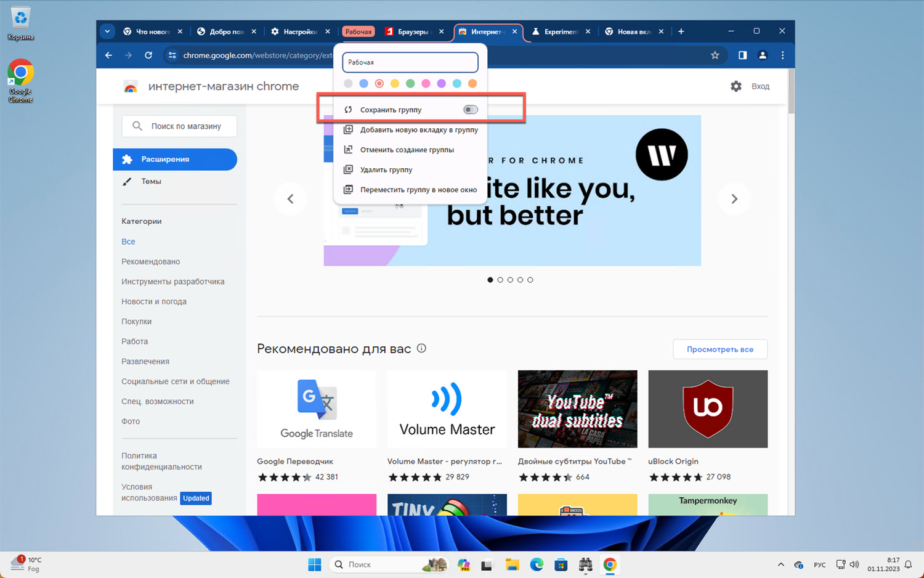Choose Удалить группу menu entry
924x578 pixels.
[410, 169]
